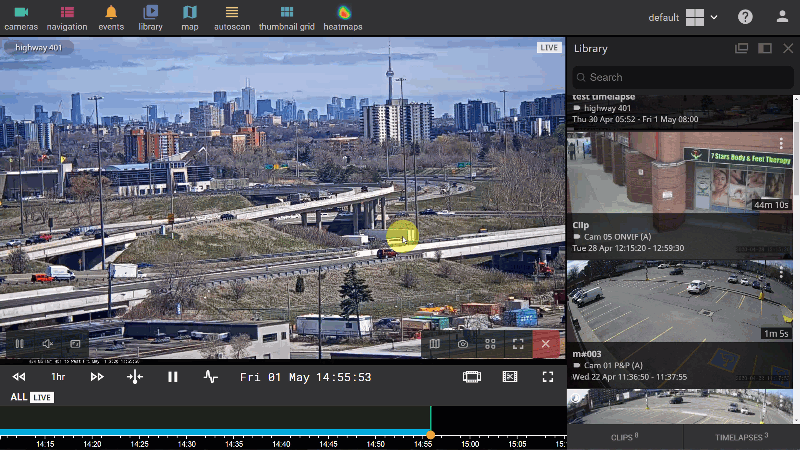The width and height of the screenshot is (800, 450).
Task: Pause playback in the timeline controls
Action: pos(173,377)
